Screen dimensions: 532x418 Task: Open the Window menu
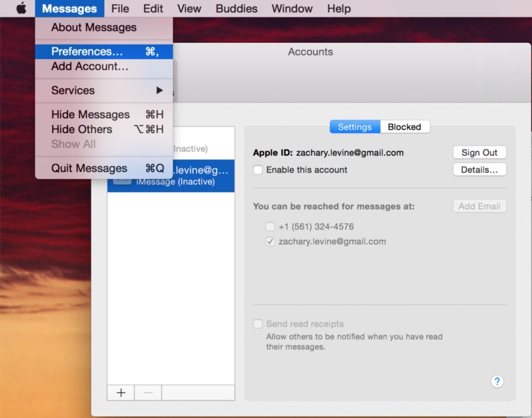(x=292, y=8)
